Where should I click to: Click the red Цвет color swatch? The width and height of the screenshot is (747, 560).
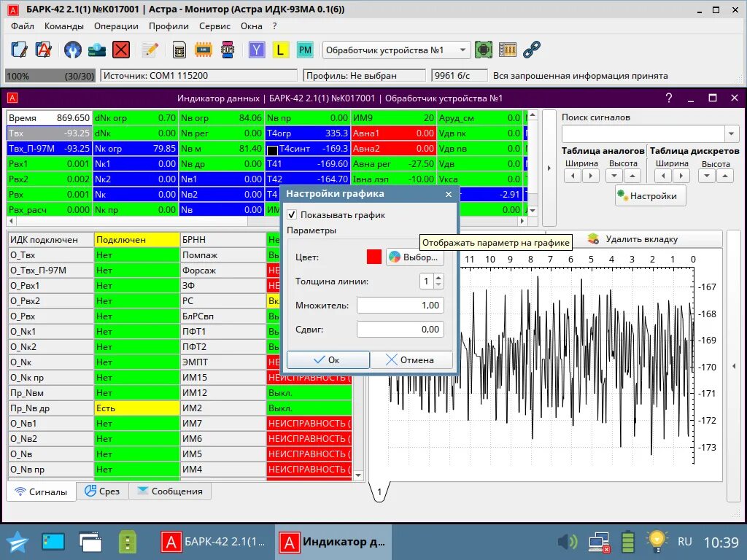[374, 257]
